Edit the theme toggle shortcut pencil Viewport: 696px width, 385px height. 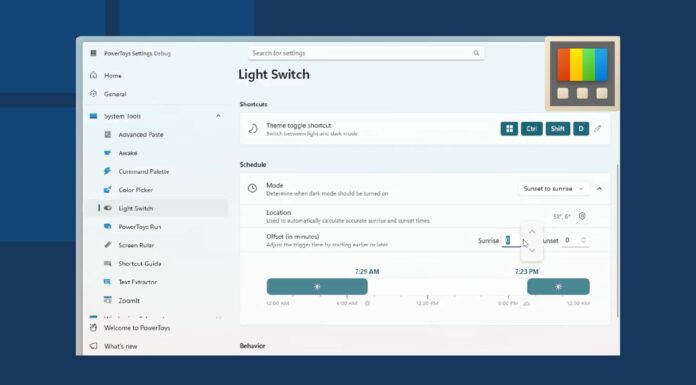click(598, 129)
